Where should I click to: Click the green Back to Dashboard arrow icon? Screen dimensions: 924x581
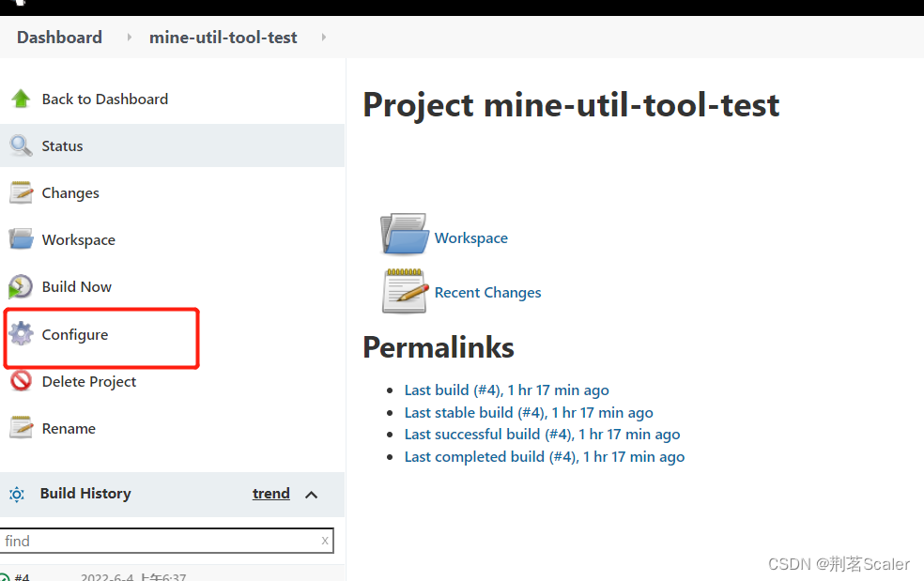[21, 99]
